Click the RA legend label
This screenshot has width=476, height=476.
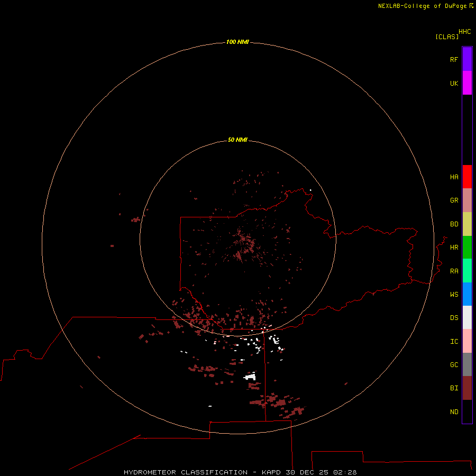[454, 271]
